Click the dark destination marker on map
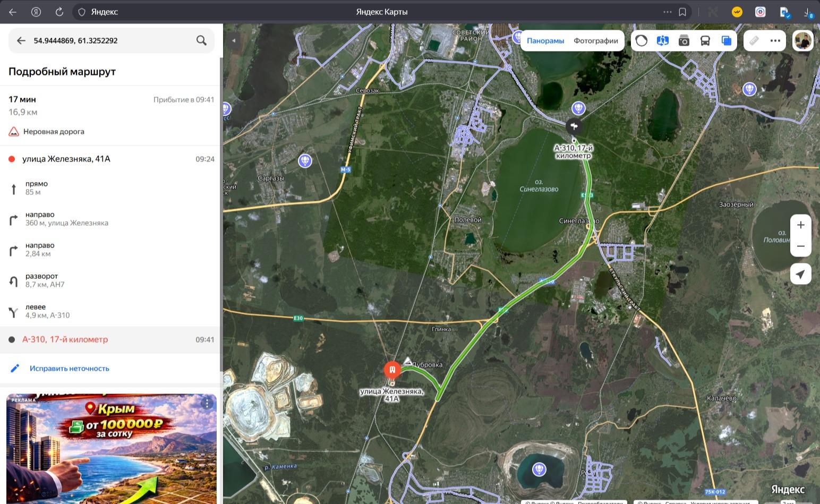Screen dimensions: 820x504 coord(574,126)
